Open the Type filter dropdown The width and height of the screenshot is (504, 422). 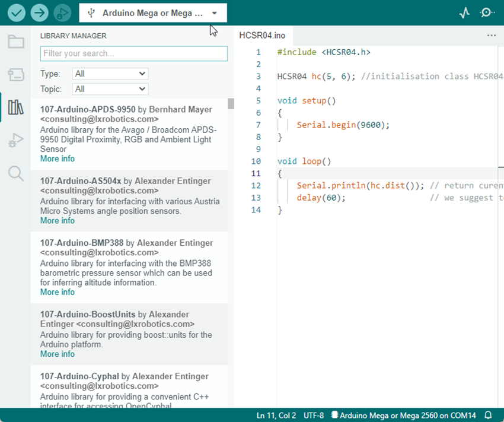tap(110, 74)
